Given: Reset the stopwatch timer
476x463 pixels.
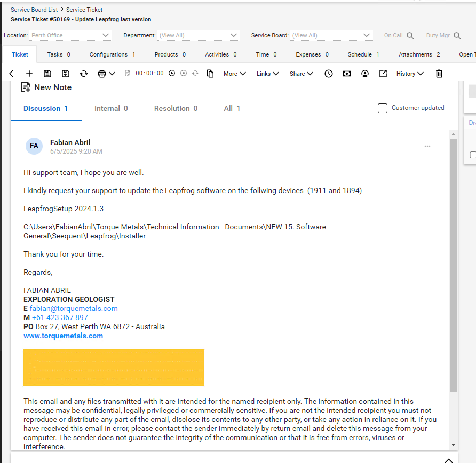Looking at the screenshot, I should 195,73.
